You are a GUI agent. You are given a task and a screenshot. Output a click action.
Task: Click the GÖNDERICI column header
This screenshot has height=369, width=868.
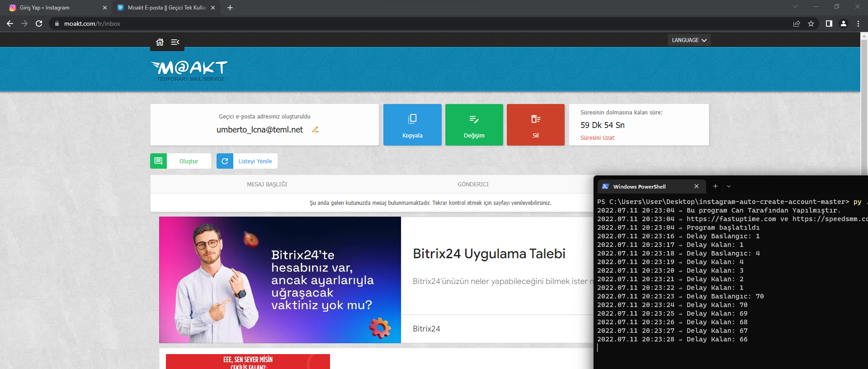coord(473,184)
